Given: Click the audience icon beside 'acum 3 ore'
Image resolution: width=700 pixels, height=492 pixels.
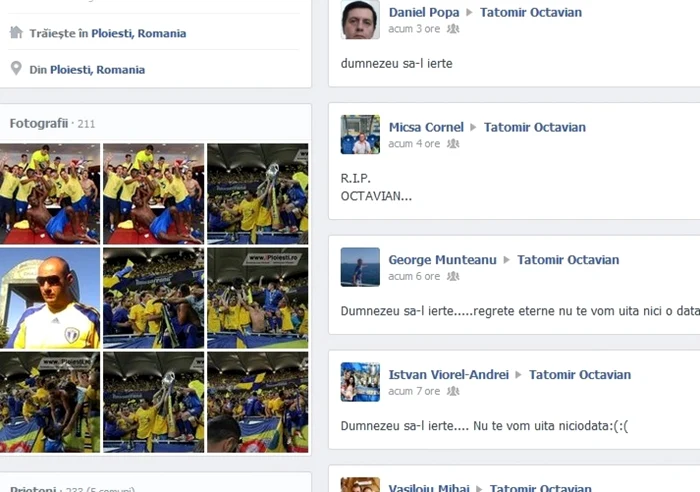Looking at the screenshot, I should point(453,29).
